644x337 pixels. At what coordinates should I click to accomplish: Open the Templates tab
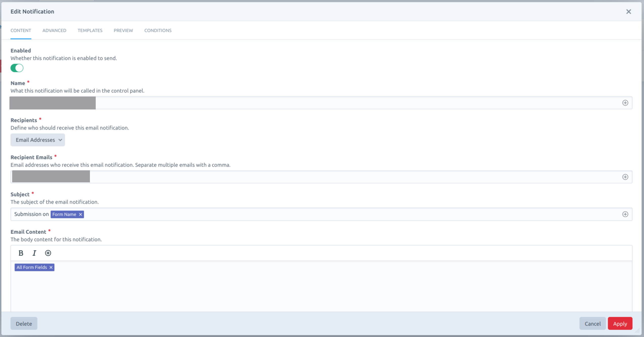point(90,30)
